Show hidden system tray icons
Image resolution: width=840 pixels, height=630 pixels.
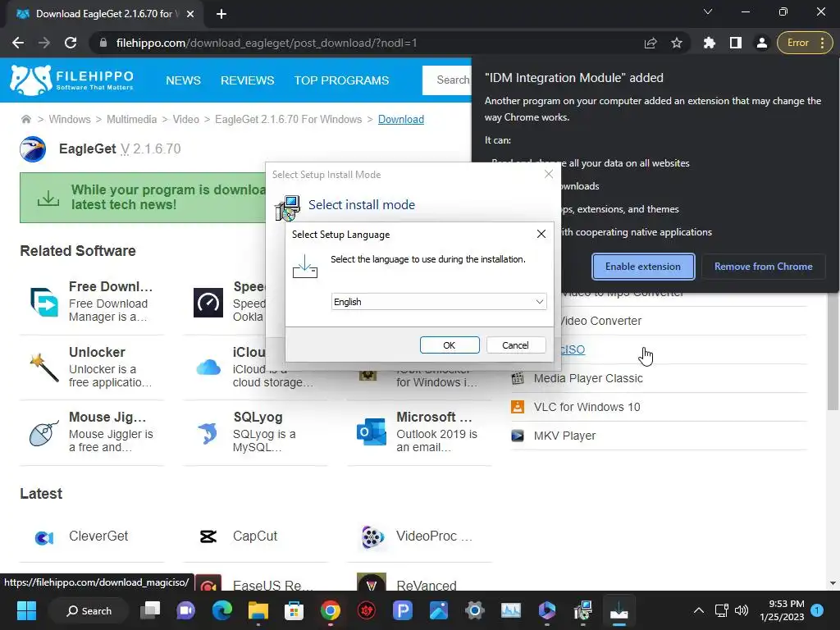[x=699, y=610]
